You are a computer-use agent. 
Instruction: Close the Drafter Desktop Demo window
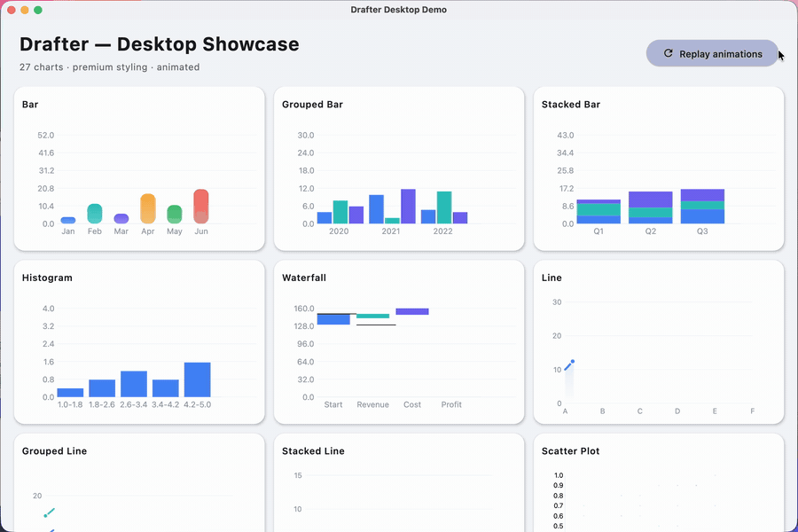12,10
